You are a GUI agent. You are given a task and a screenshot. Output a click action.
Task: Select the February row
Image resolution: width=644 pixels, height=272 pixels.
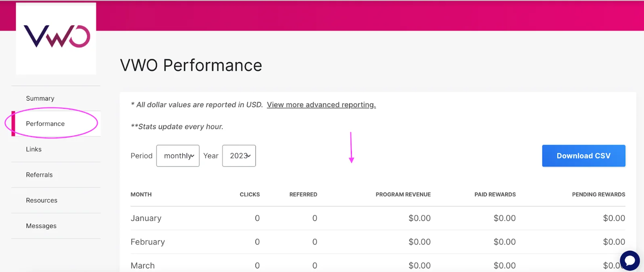click(148, 242)
